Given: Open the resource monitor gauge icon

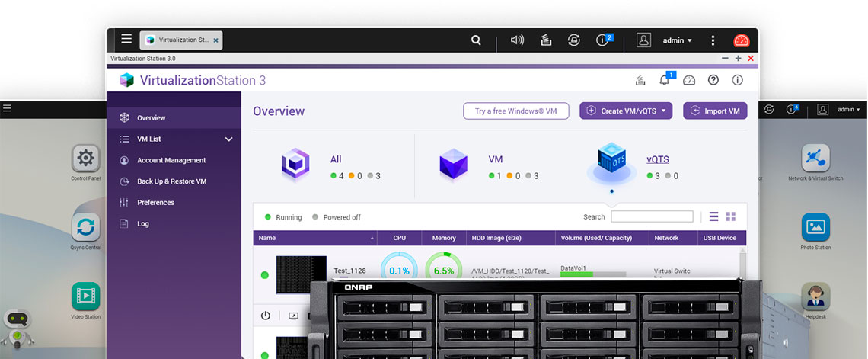Looking at the screenshot, I should coord(688,80).
